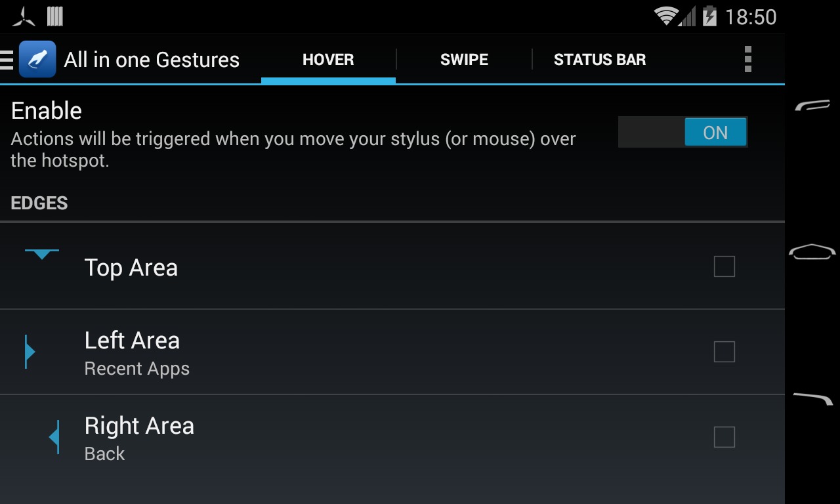Switch to the STATUS BAR tab

(600, 60)
